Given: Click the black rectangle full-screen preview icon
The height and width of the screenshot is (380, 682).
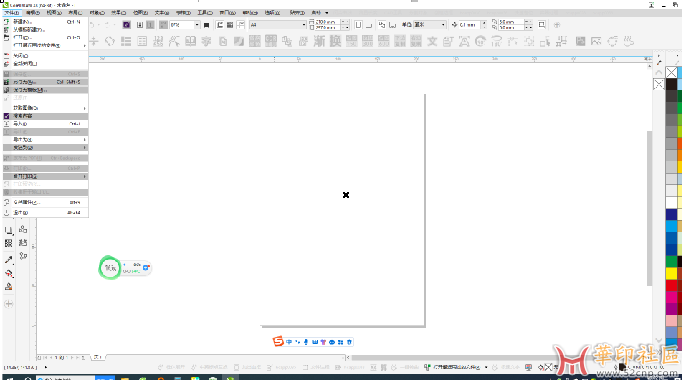Looking at the screenshot, I should pyautogui.click(x=207, y=25).
